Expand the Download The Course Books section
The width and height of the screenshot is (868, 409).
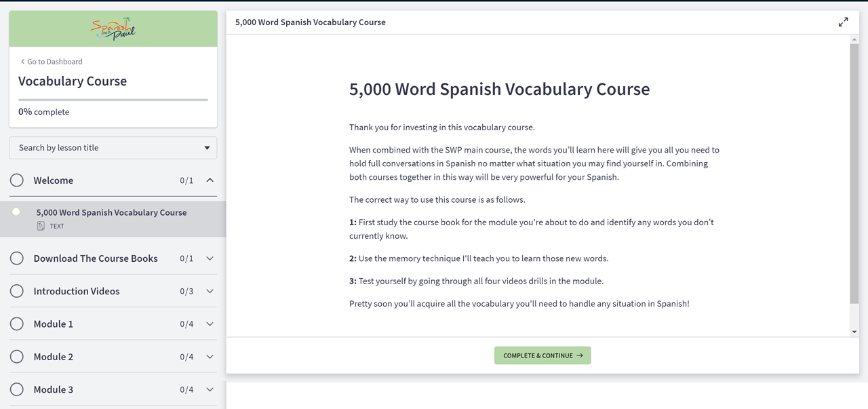coord(210,258)
